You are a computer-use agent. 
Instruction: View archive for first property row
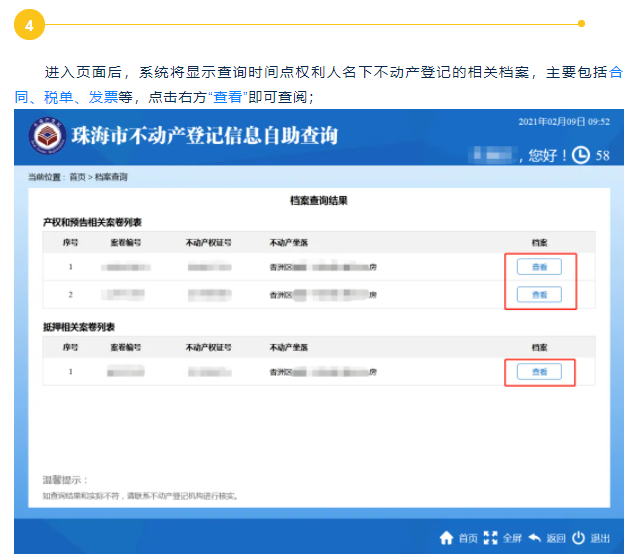click(539, 267)
